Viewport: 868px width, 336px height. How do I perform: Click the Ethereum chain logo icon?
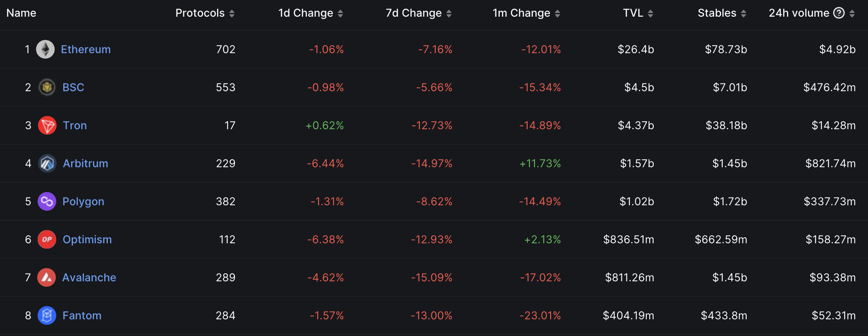click(x=45, y=49)
